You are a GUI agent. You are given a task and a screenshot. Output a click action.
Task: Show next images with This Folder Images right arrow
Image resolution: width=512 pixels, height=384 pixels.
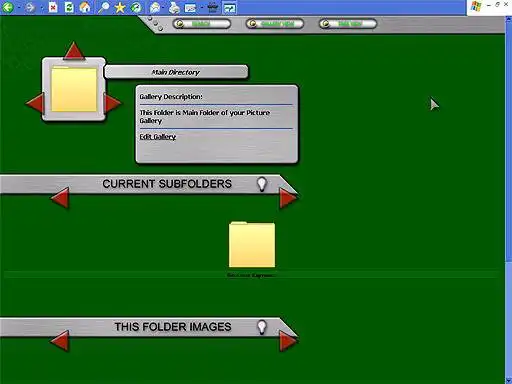point(288,341)
